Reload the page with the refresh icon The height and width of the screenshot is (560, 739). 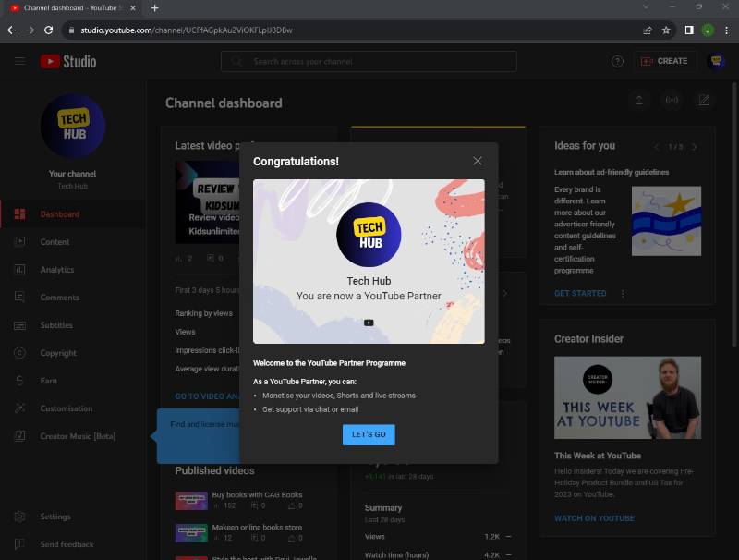[x=48, y=30]
